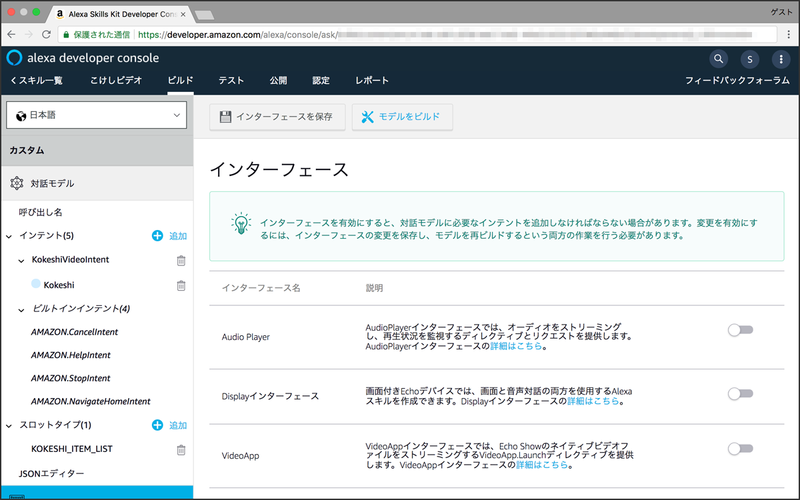Select AMAZON.NavigateHomeIntent in sidebar
The width and height of the screenshot is (800, 500).
pos(90,402)
